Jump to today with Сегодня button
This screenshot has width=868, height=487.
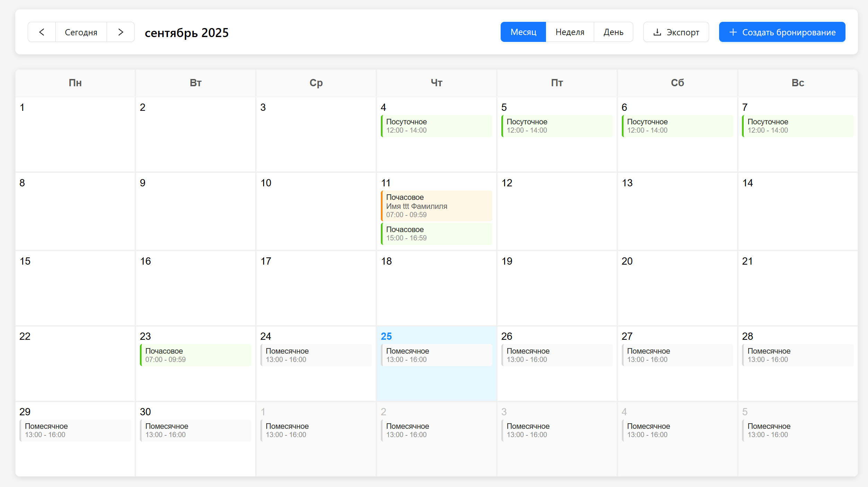coord(81,32)
